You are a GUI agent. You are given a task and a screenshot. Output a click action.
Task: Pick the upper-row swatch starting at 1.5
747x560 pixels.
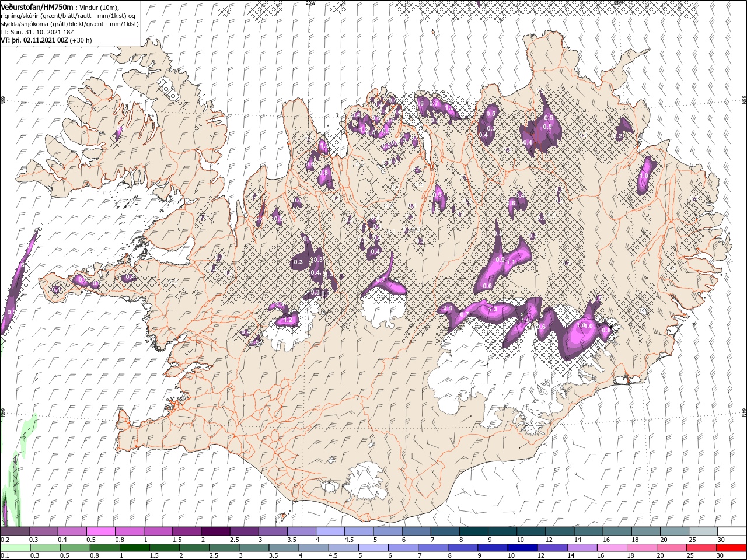point(187,531)
